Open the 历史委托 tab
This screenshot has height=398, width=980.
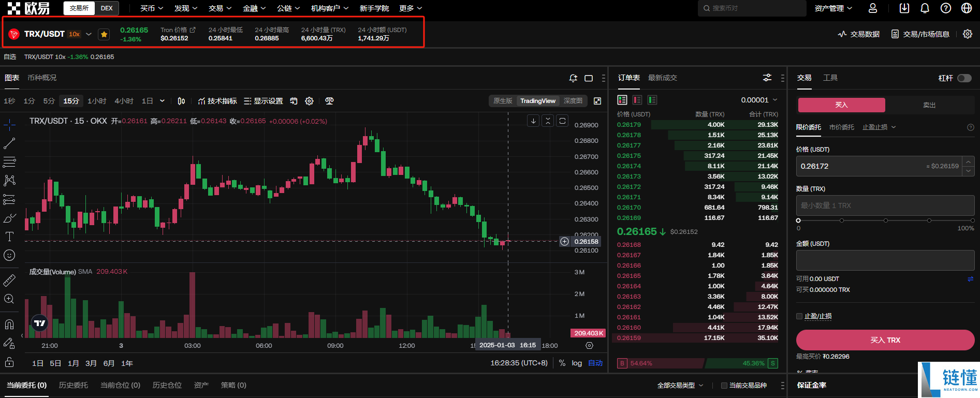[74, 385]
